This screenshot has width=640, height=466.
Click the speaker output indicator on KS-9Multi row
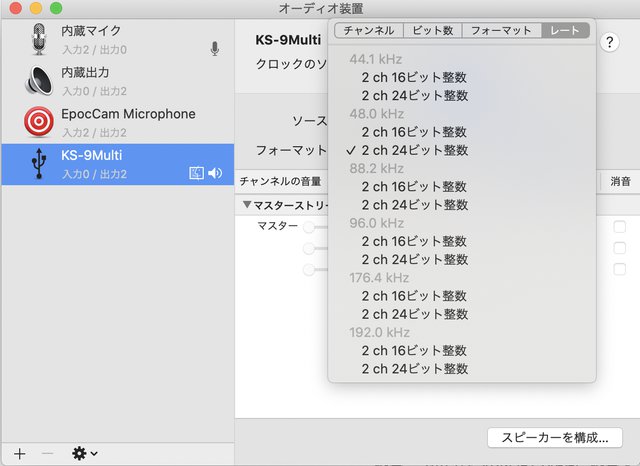coord(215,173)
